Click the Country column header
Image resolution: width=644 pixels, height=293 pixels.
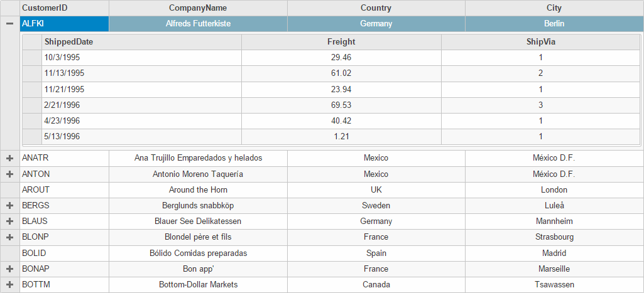click(x=376, y=8)
